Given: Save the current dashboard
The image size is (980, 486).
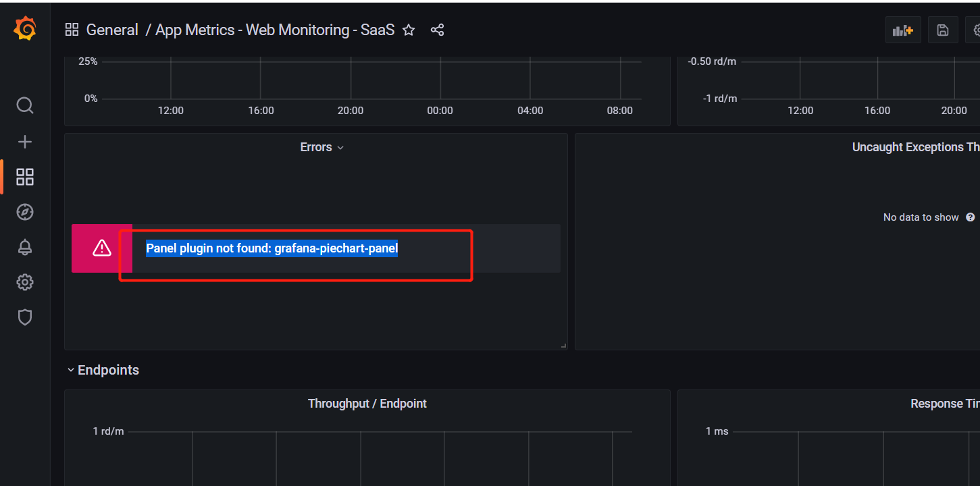Looking at the screenshot, I should click(x=943, y=29).
